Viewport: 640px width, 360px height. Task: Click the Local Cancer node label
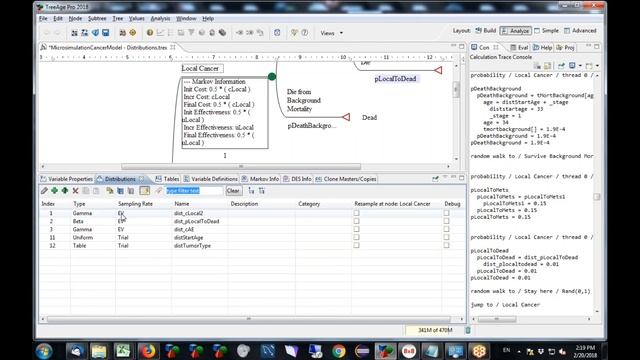point(202,68)
